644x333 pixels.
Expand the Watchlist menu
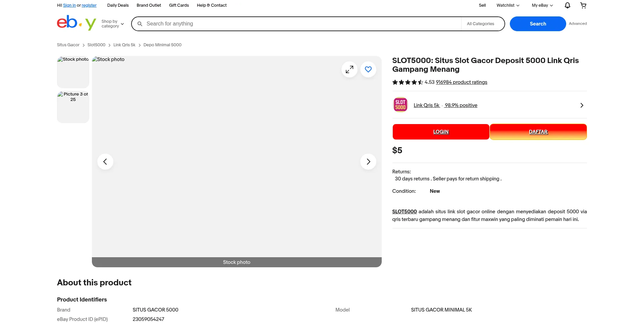(508, 5)
